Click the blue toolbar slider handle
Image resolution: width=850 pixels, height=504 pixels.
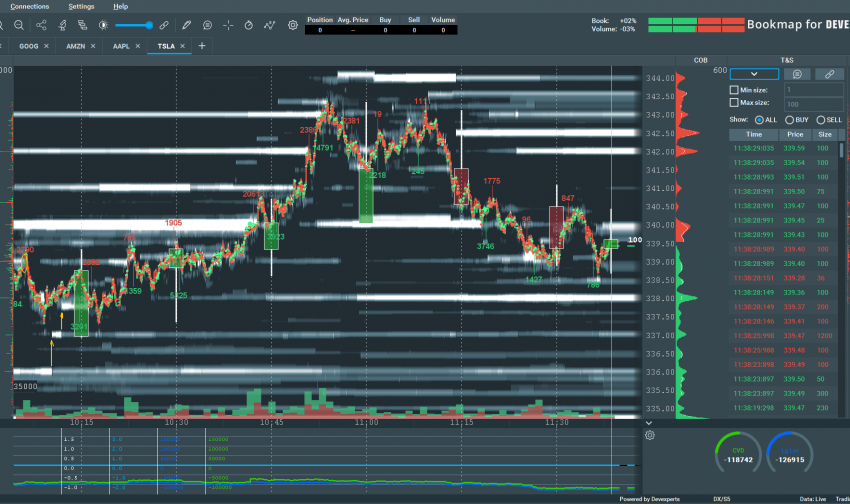coord(149,25)
